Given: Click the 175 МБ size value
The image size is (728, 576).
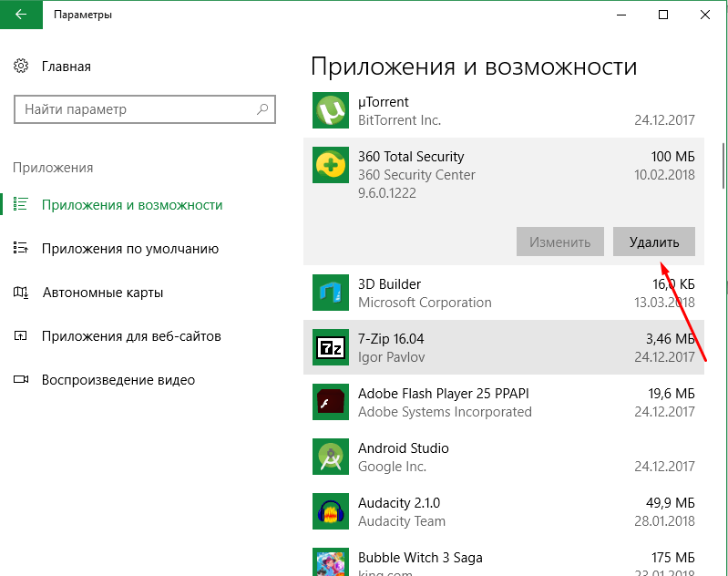Looking at the screenshot, I should click(x=672, y=558).
